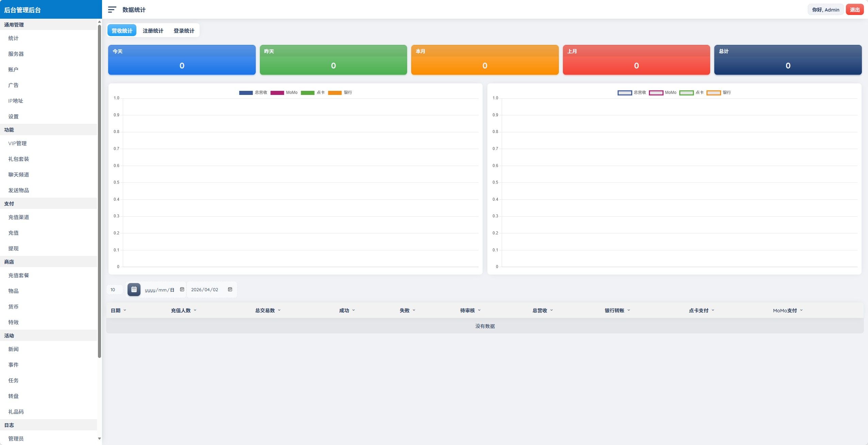Switch to 注册统计 tab
This screenshot has height=445, width=868.
tap(153, 31)
